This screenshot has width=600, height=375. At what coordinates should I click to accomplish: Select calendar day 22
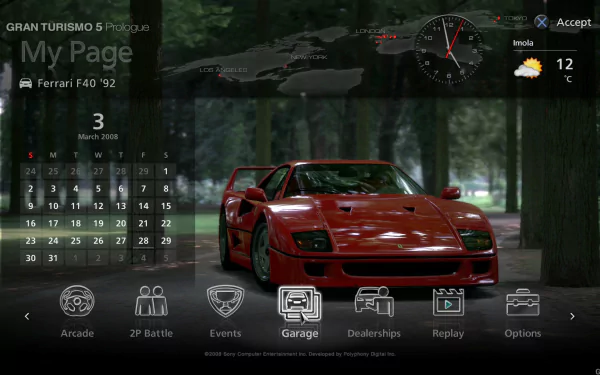(x=166, y=223)
